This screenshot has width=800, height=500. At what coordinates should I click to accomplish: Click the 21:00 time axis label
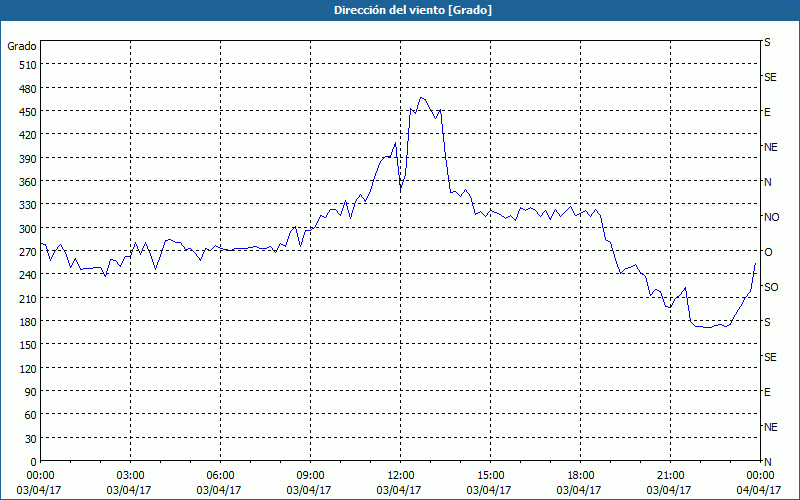point(671,475)
